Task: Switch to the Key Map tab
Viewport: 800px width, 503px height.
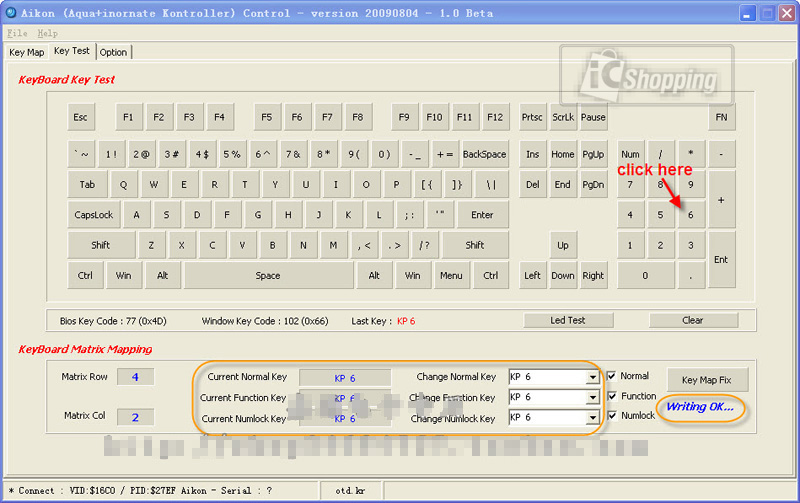Action: click(x=26, y=52)
